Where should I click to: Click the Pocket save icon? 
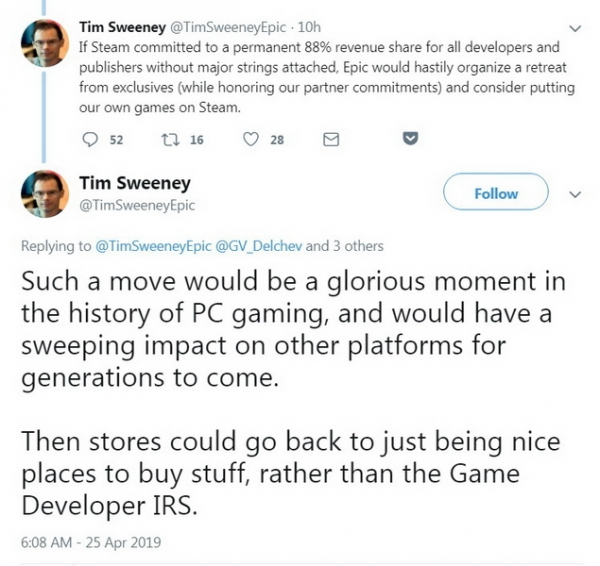[408, 141]
